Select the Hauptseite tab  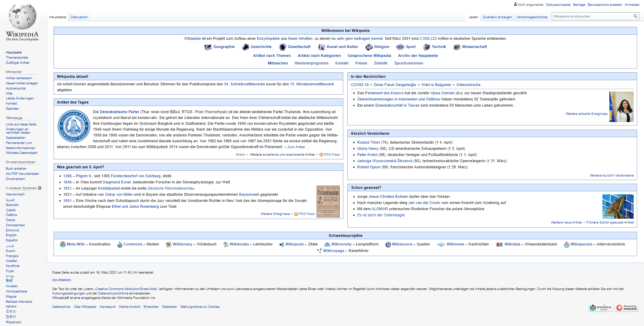click(x=58, y=17)
